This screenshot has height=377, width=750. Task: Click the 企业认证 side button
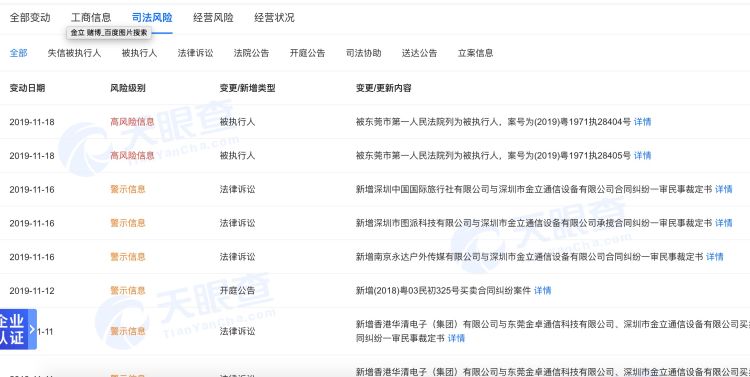click(x=18, y=329)
